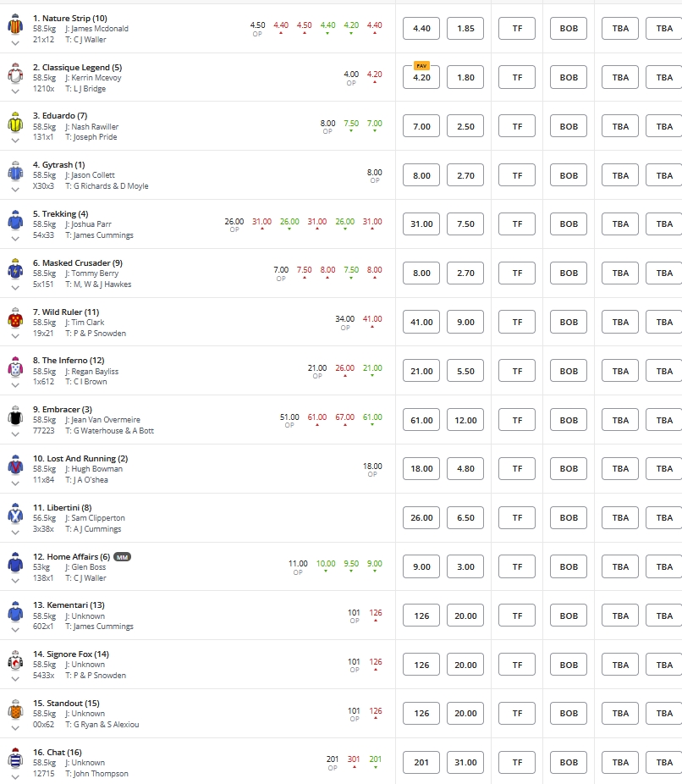Expand Masked Crusader runner details chevron
Image resolution: width=682 pixels, height=784 pixels.
(x=15, y=287)
